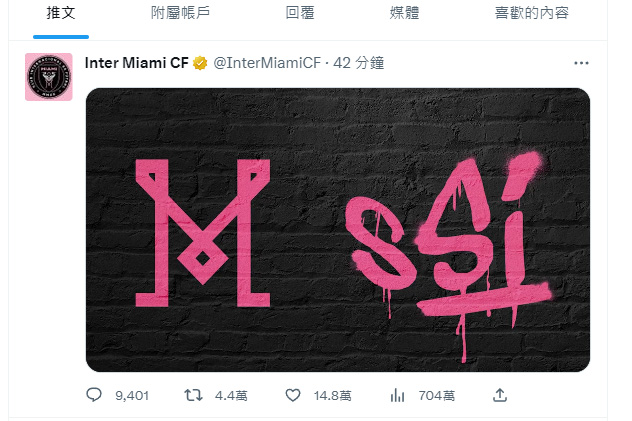Click the 14.8萬 likes count
Image resolution: width=632 pixels, height=421 pixels.
pos(333,396)
